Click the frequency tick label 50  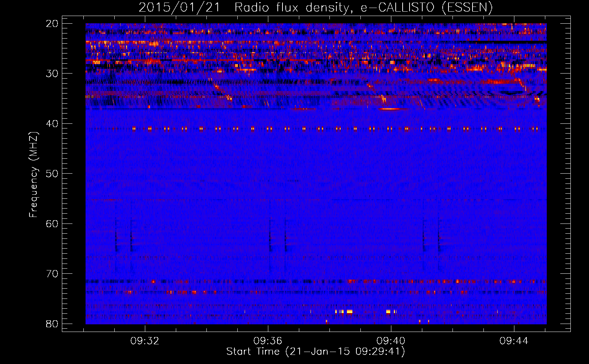[52, 174]
